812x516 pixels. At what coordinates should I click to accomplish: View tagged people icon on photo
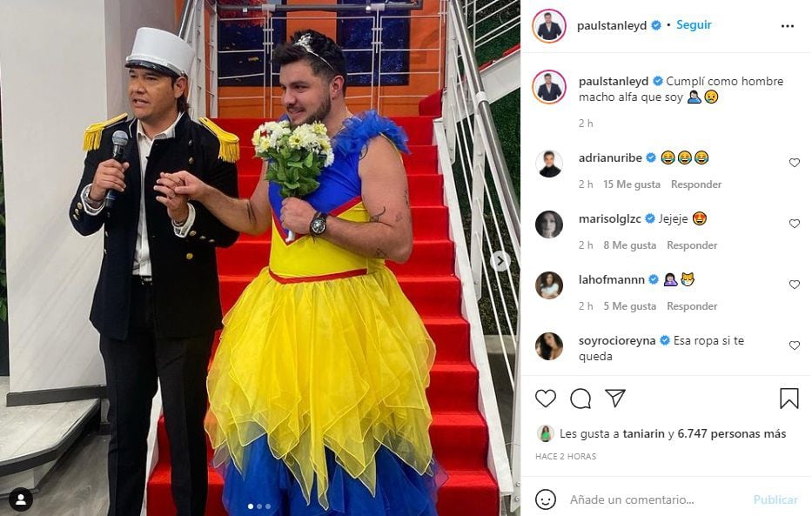(x=21, y=500)
